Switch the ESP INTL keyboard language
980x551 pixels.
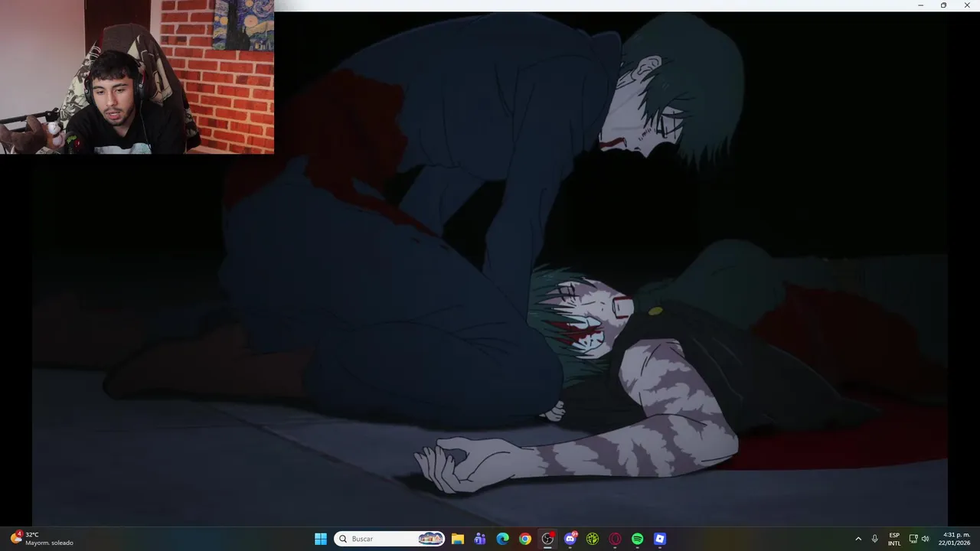click(x=894, y=539)
